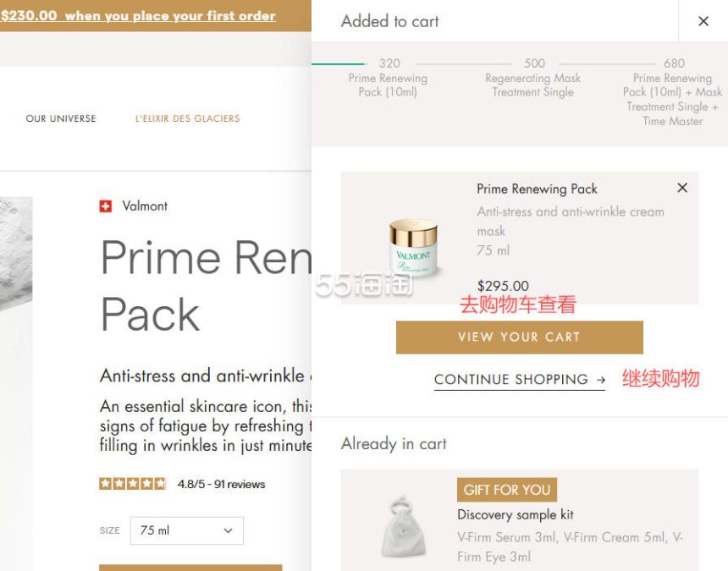Click the Prime Renewing Pack cart title
Screen dimensions: 728x571
coord(537,189)
